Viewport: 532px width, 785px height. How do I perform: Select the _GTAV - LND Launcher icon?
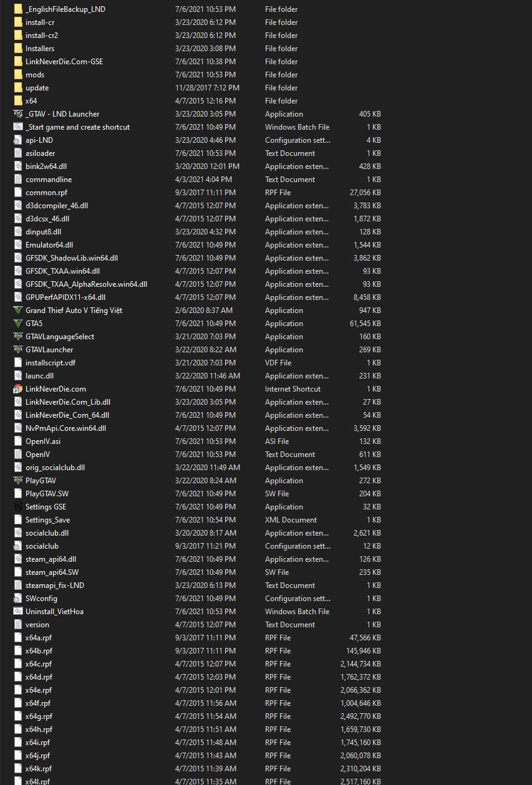click(18, 113)
